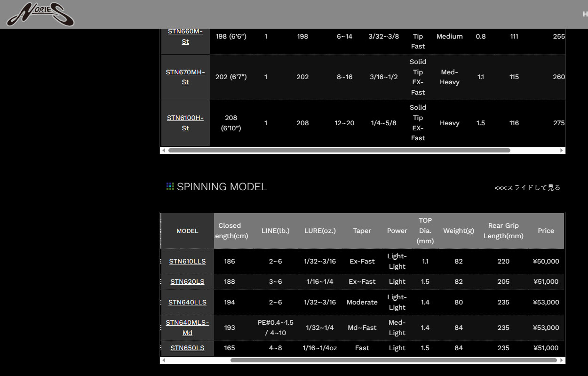The height and width of the screenshot is (376, 588).
Task: Open the STN640MLS-Md spinning rod link
Action: 187,328
